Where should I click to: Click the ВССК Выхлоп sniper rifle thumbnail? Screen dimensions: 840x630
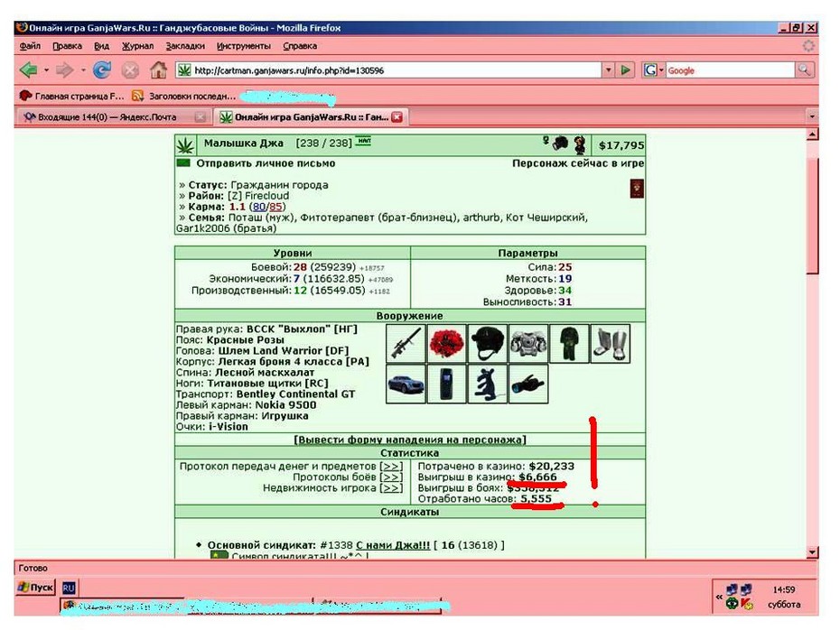coord(406,343)
